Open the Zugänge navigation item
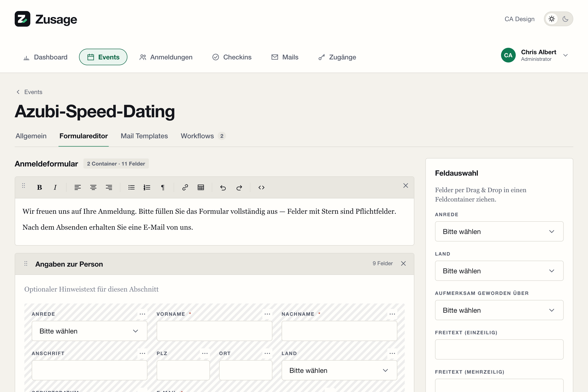The width and height of the screenshot is (588, 392). (337, 57)
